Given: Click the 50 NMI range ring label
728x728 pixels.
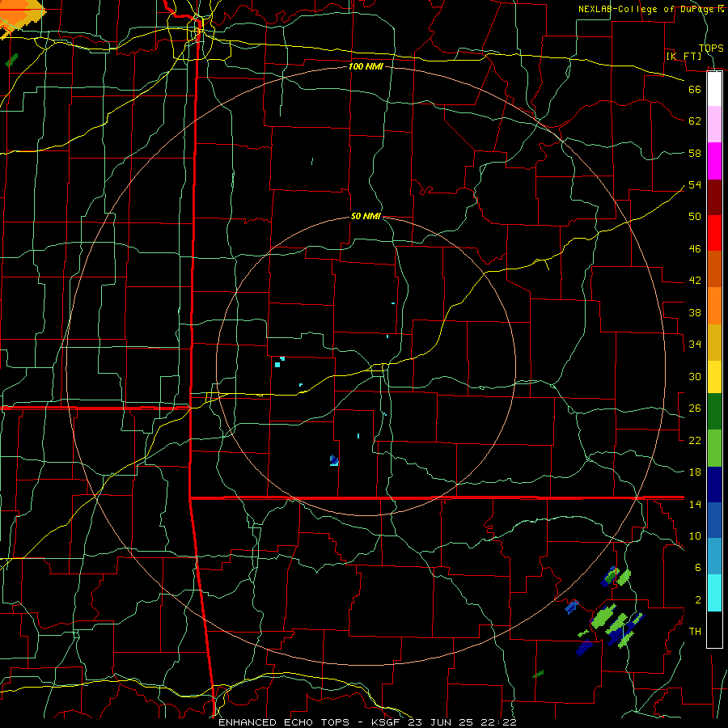Looking at the screenshot, I should coord(366,216).
